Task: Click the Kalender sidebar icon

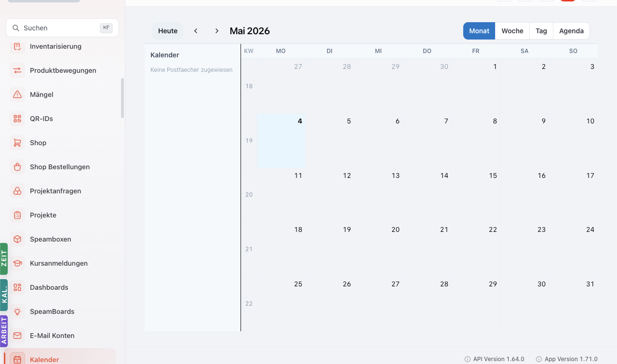Action: [17, 359]
